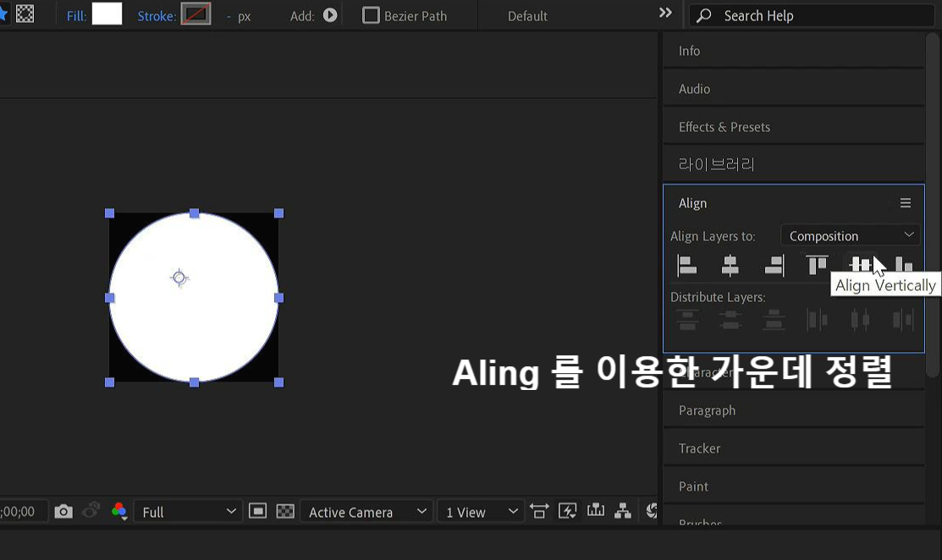
Task: Open the Fill options link
Action: [x=76, y=16]
